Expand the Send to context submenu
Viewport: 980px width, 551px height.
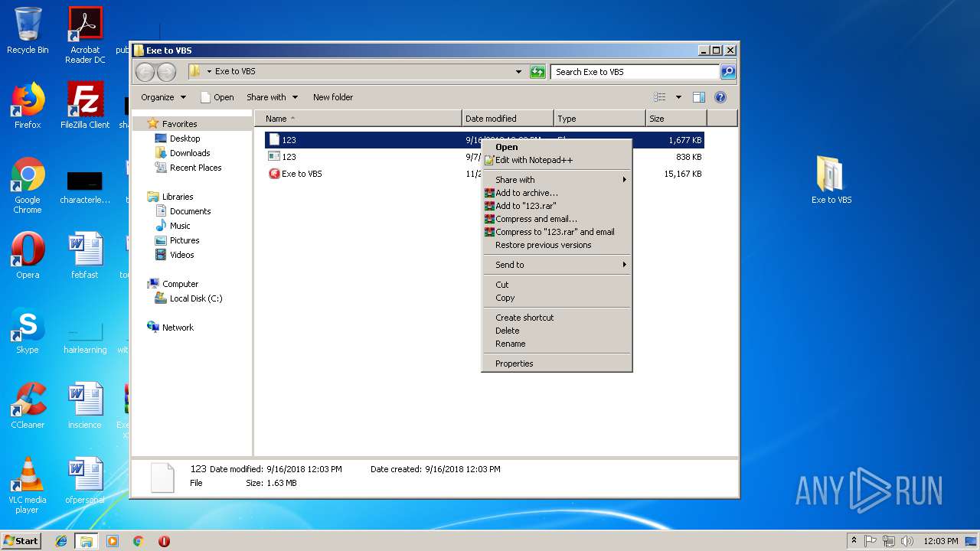(557, 265)
